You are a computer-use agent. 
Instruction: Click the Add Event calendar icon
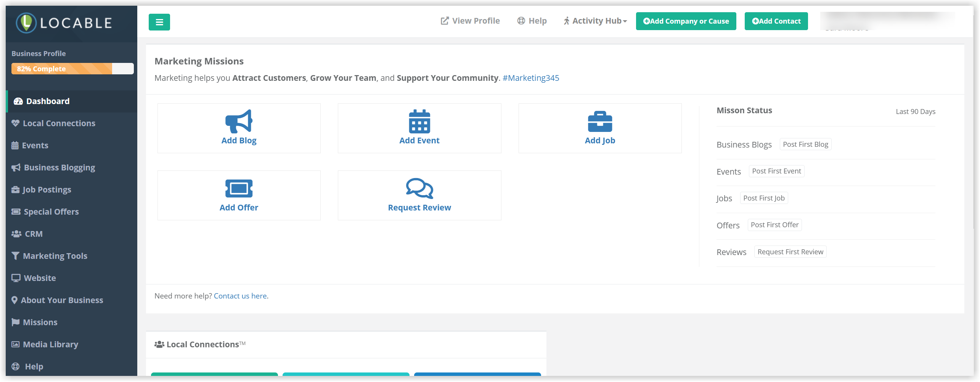coord(419,121)
